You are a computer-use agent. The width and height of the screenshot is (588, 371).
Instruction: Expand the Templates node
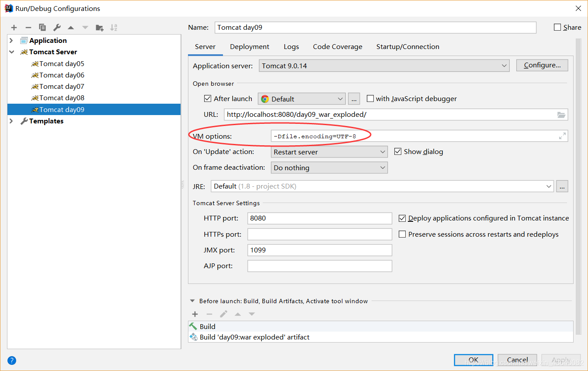point(11,121)
